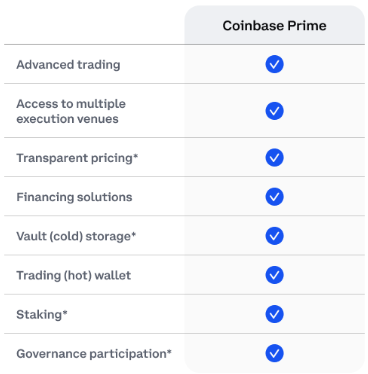Click the checkmark beside Access to multiple execution venues
This screenshot has width=368, height=374.
coord(274,111)
